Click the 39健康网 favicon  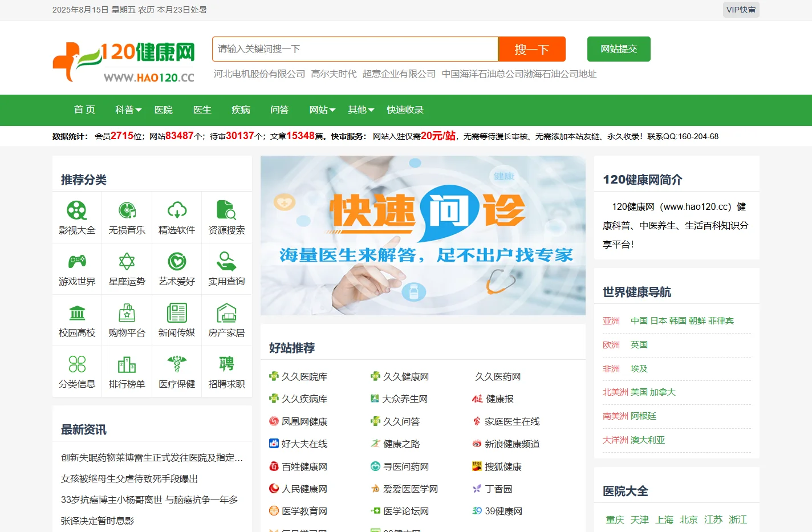(477, 511)
